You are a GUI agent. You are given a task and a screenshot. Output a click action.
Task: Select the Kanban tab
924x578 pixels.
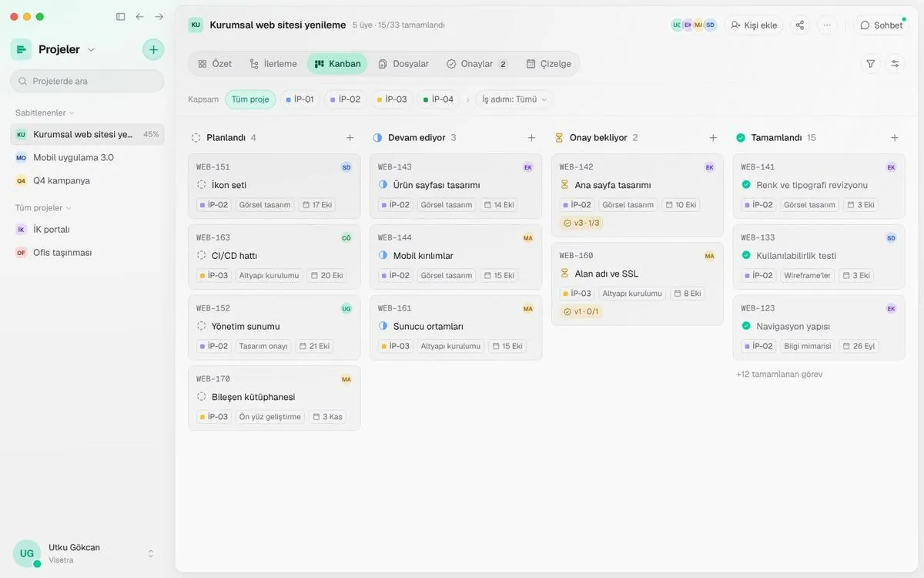point(337,64)
